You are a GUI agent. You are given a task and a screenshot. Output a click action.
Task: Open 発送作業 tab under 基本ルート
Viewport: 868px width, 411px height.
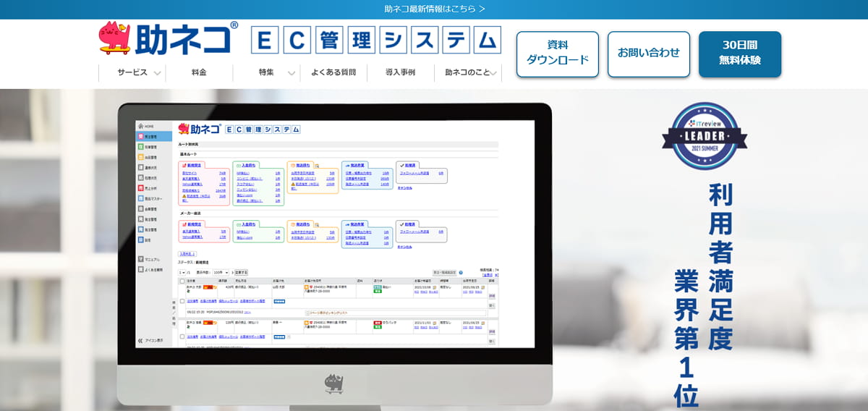[357, 164]
